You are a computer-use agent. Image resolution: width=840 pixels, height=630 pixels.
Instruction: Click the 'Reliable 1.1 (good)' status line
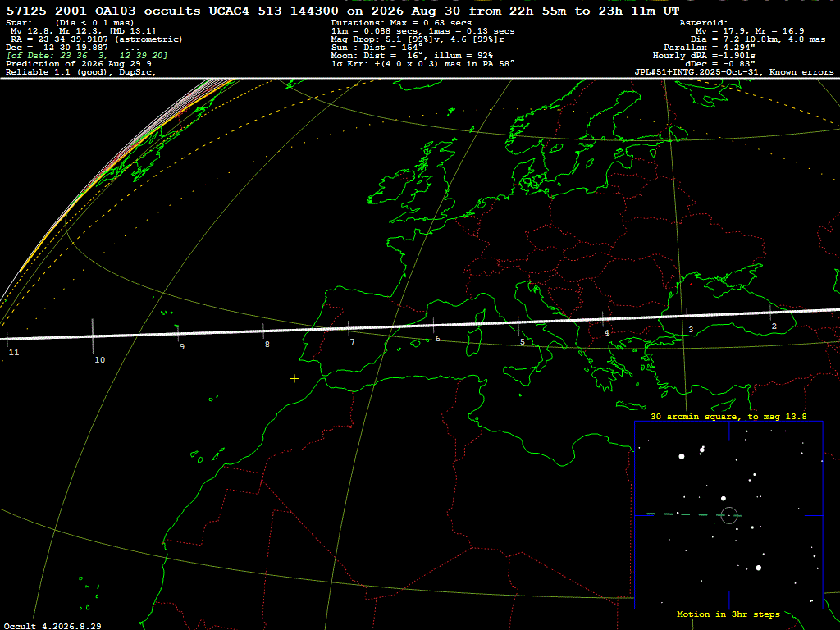tap(81, 72)
